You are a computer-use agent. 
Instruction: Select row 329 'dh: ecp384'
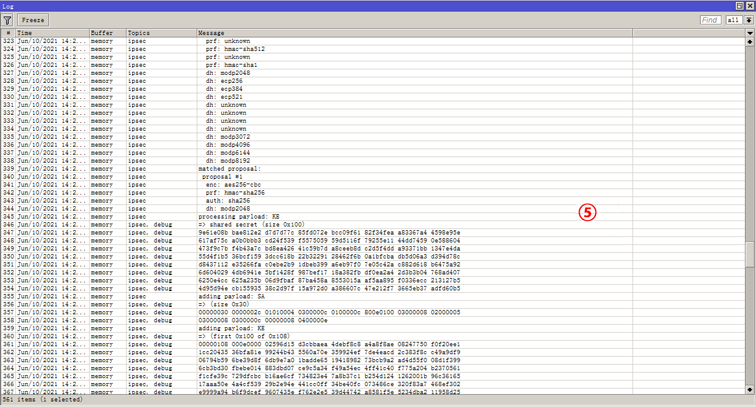[373, 89]
